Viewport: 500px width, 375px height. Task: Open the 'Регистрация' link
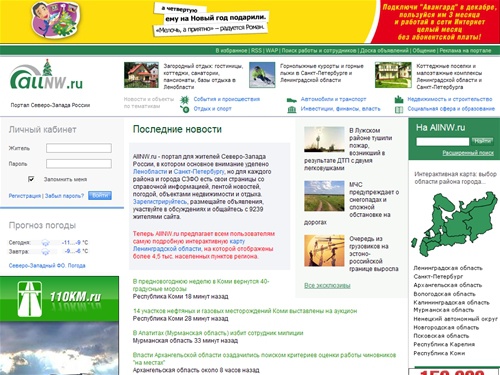point(25,196)
